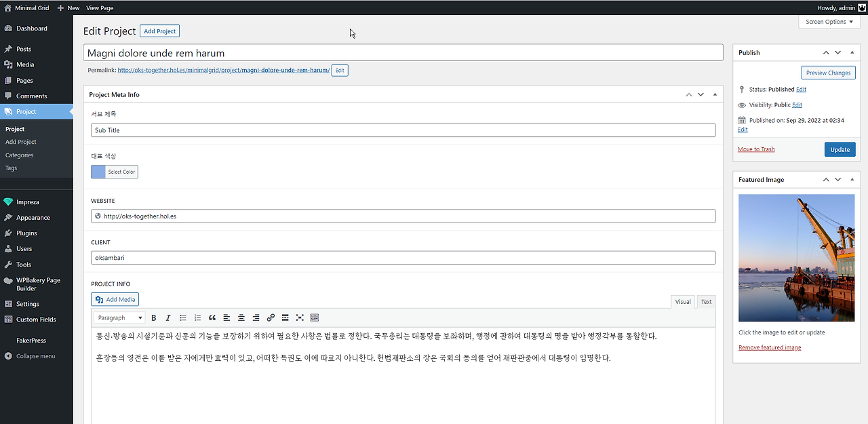Click the Sub Title input field
Screen dimensions: 868x424
point(403,130)
